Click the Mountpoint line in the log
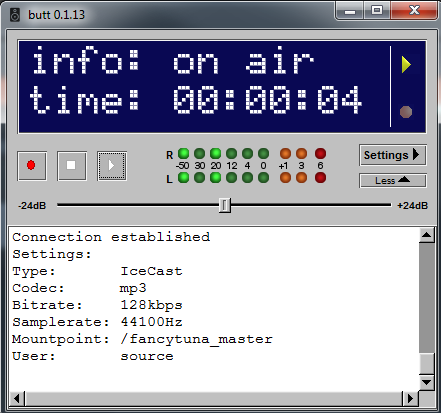 tap(142, 339)
